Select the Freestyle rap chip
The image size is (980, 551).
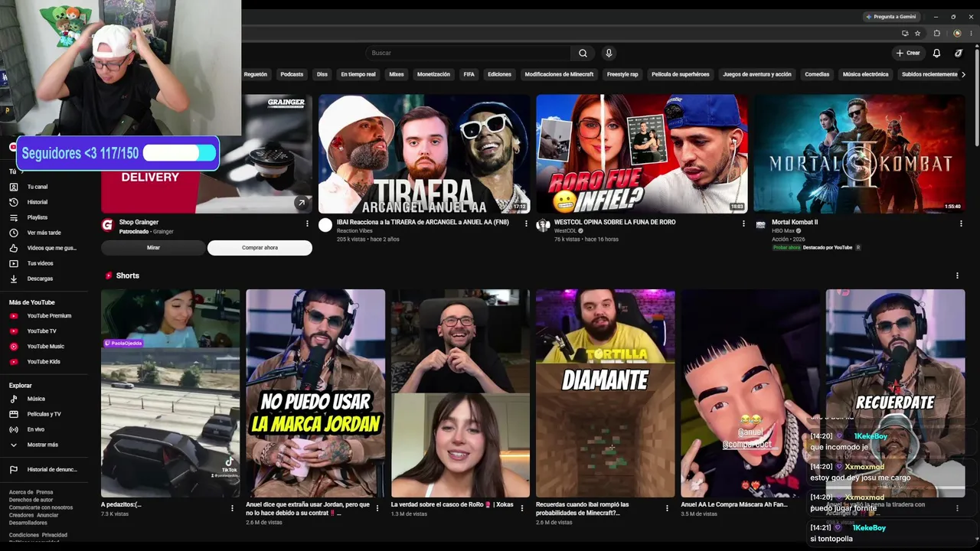tap(622, 74)
